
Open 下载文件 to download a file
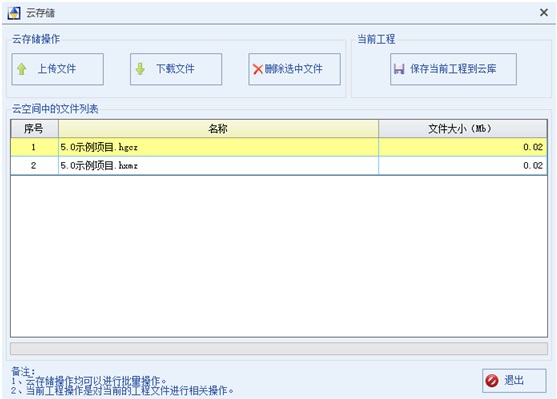(x=176, y=69)
